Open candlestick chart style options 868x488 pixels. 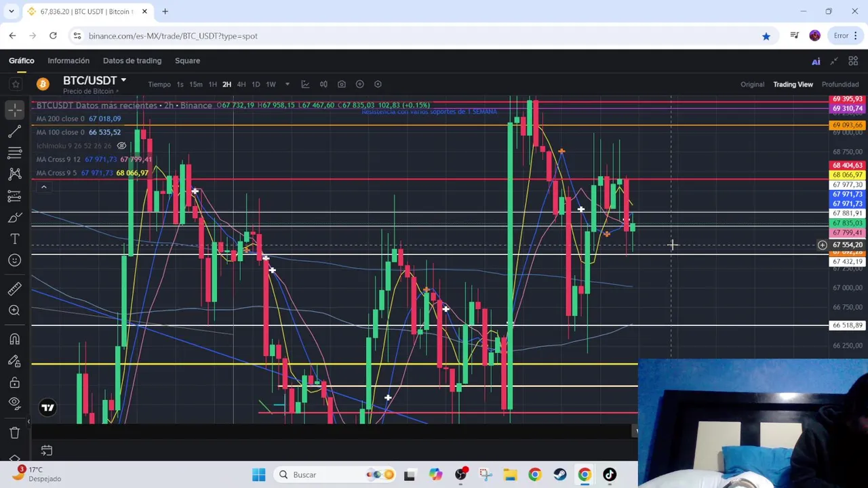(x=323, y=84)
